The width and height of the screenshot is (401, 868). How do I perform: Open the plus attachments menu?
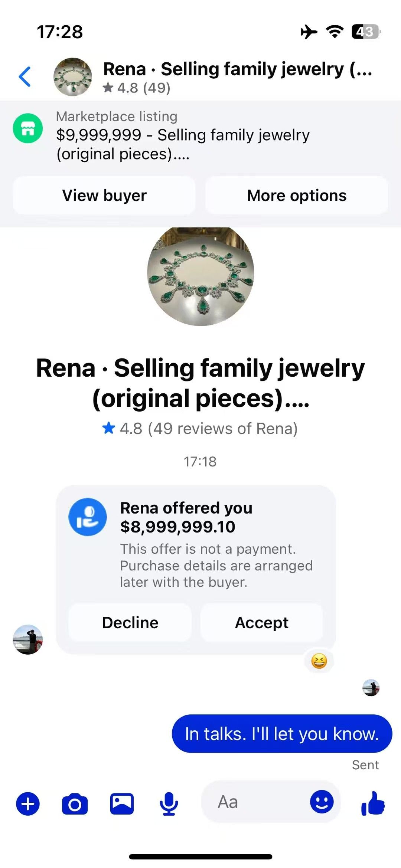pyautogui.click(x=28, y=804)
